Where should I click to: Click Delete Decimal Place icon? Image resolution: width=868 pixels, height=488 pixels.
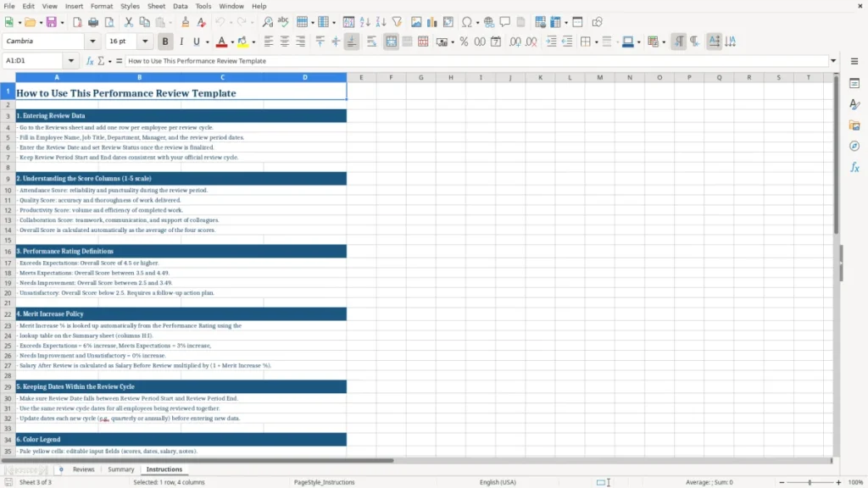coord(531,42)
